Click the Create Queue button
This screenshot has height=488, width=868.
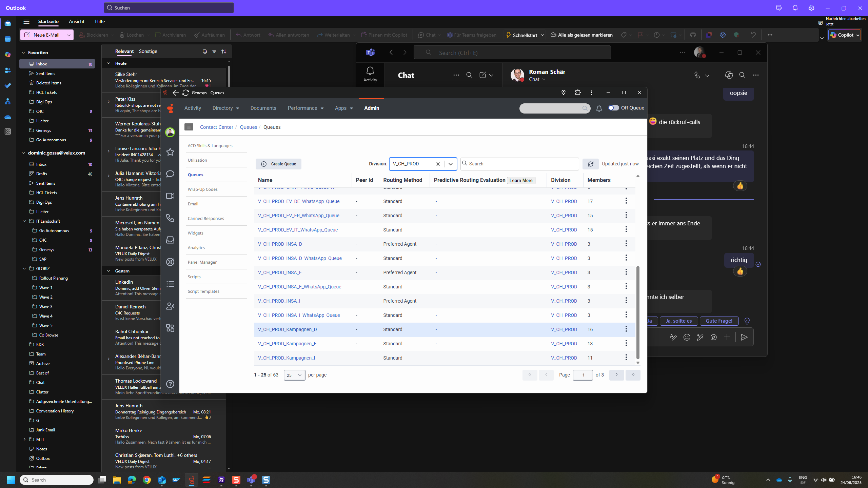pos(278,164)
